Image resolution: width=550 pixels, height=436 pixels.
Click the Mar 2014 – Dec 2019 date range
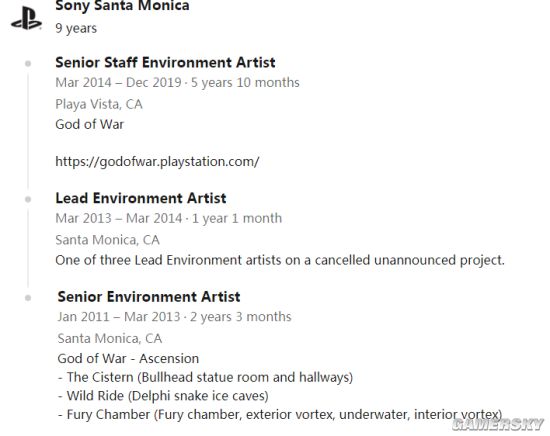point(119,83)
